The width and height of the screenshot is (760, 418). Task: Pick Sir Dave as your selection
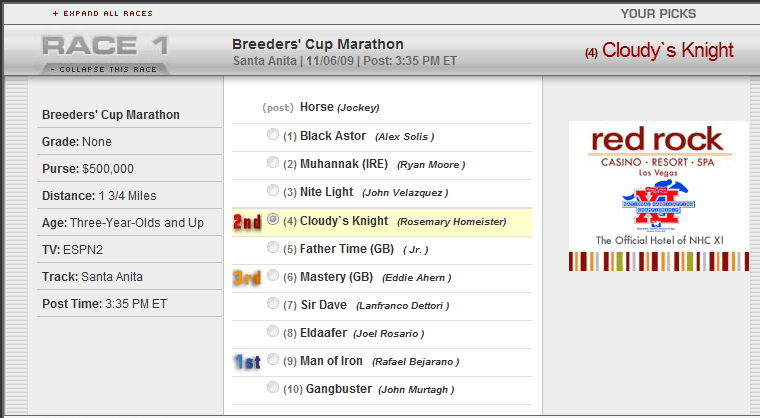coord(273,304)
